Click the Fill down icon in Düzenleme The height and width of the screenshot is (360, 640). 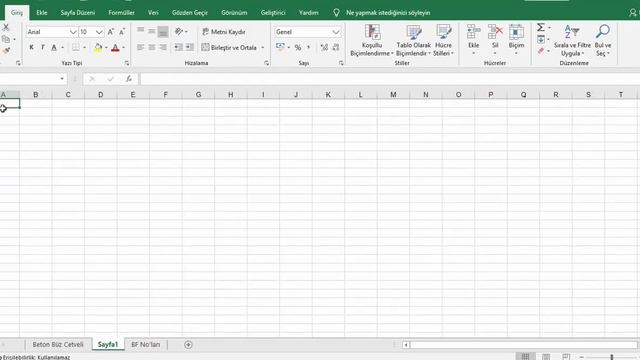point(541,39)
